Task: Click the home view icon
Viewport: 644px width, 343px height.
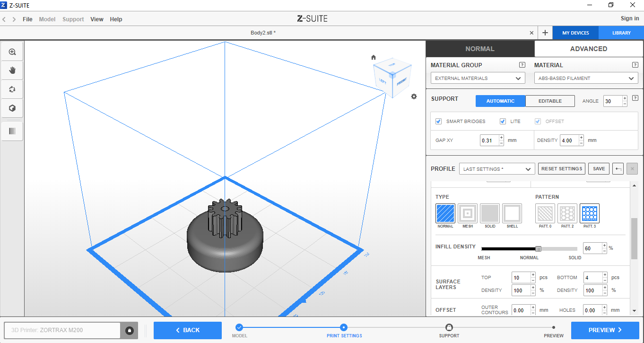Action: [374, 57]
